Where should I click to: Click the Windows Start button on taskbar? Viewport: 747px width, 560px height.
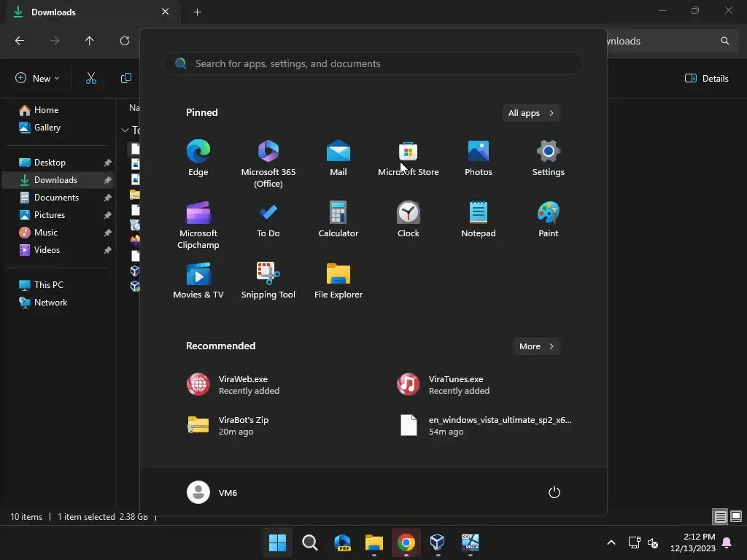click(x=277, y=542)
